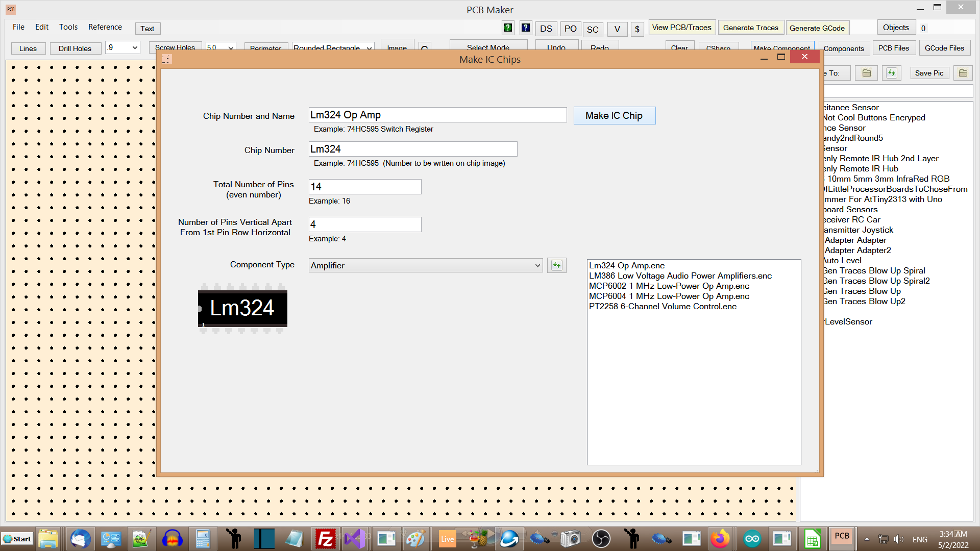Click the SC toolbar button
The image size is (980, 551).
(593, 30)
